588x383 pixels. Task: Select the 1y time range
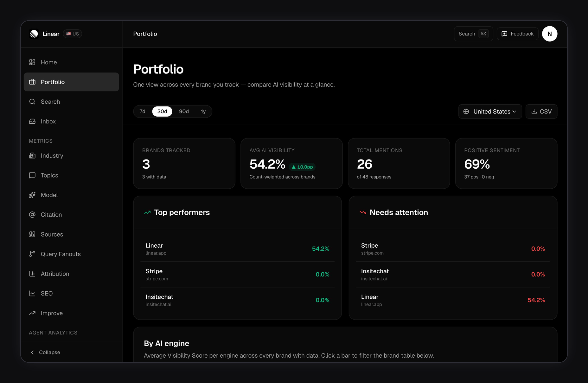pos(203,111)
